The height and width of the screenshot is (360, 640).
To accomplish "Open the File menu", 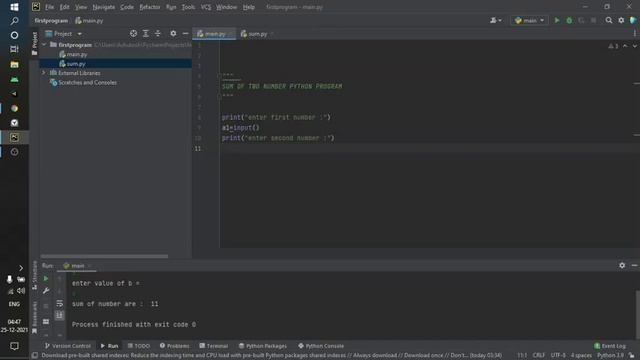I will click(x=49, y=7).
